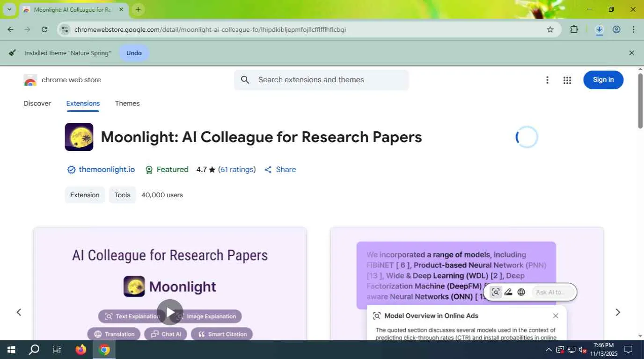Image resolution: width=644 pixels, height=359 pixels.
Task: Click the page vertical scrollbar thumb
Action: pos(640,101)
